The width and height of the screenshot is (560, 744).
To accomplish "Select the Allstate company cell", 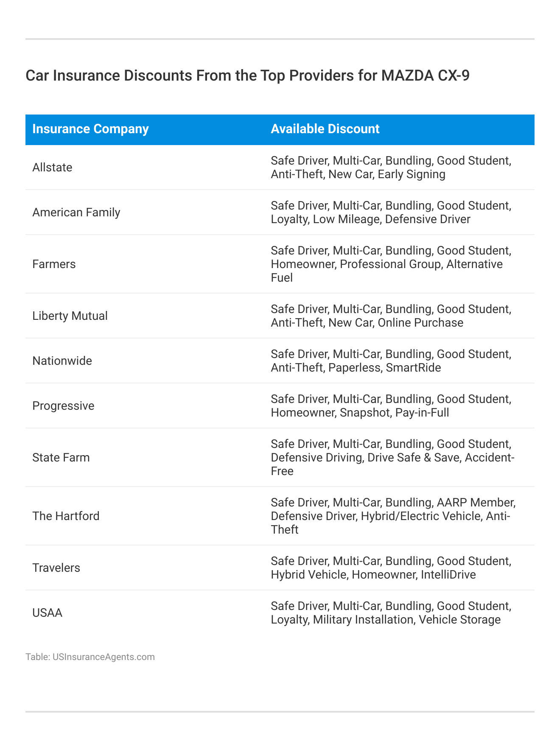I will pyautogui.click(x=52, y=168).
